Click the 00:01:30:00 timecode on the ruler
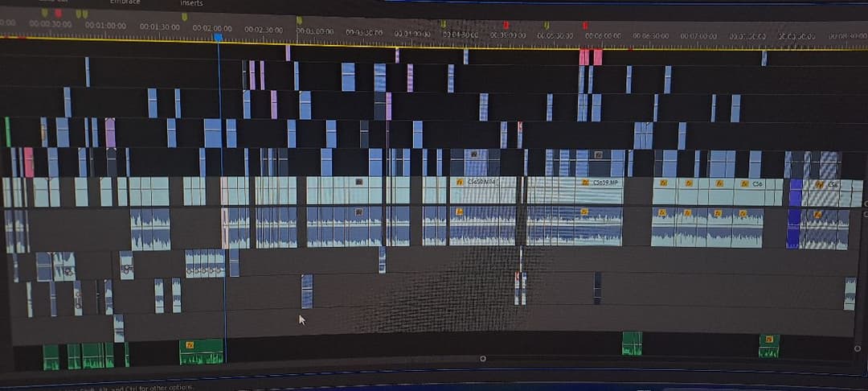868x391 pixels. 159,27
